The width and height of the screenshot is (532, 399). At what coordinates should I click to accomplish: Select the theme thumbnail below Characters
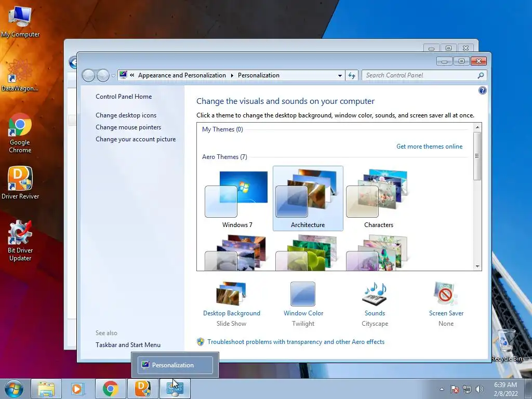point(377,253)
